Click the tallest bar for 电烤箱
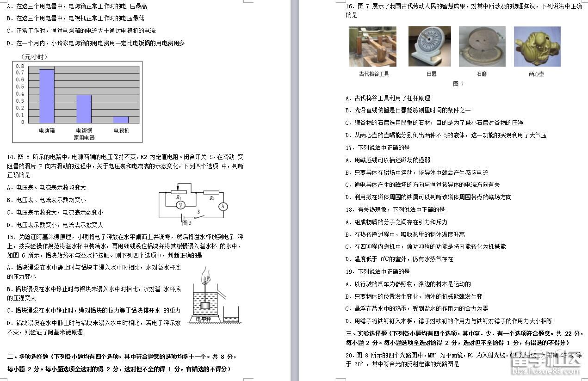This screenshot has height=381, width=588. click(x=47, y=96)
